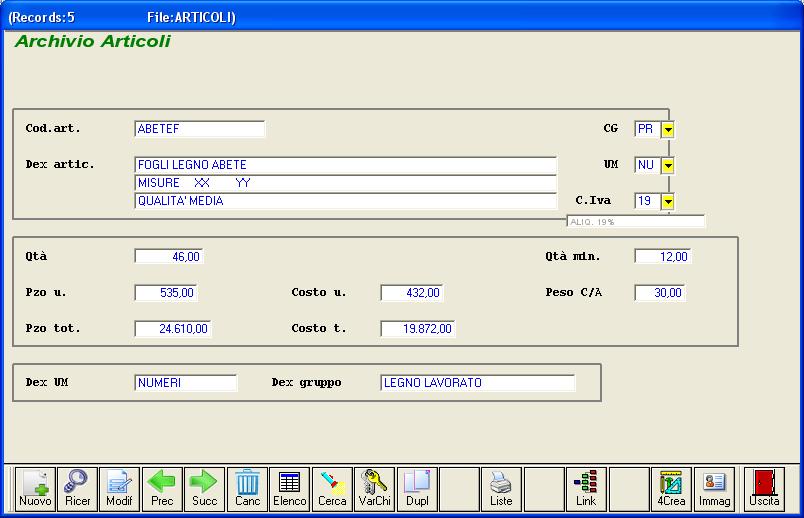804x518 pixels.
Task: Click the Archivio Articoli heading
Action: (x=93, y=41)
